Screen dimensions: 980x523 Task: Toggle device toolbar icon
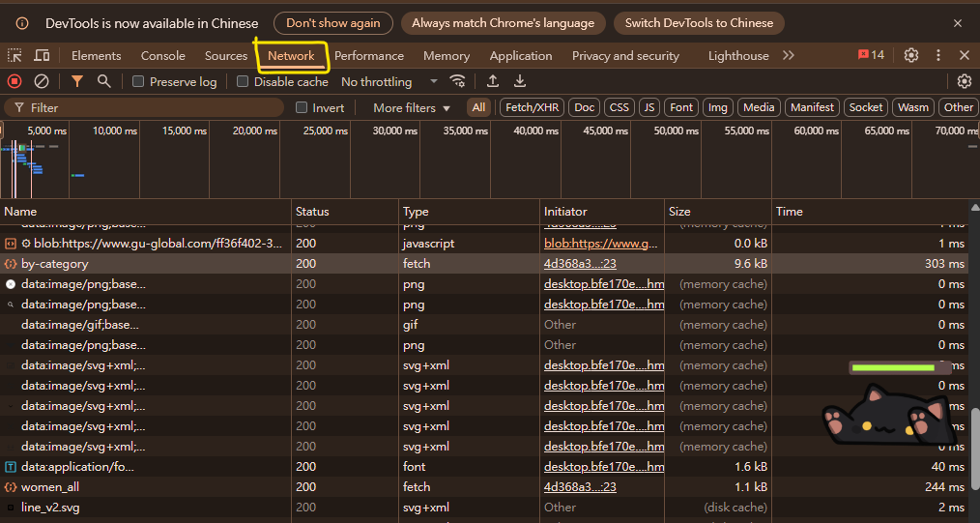[x=42, y=56]
